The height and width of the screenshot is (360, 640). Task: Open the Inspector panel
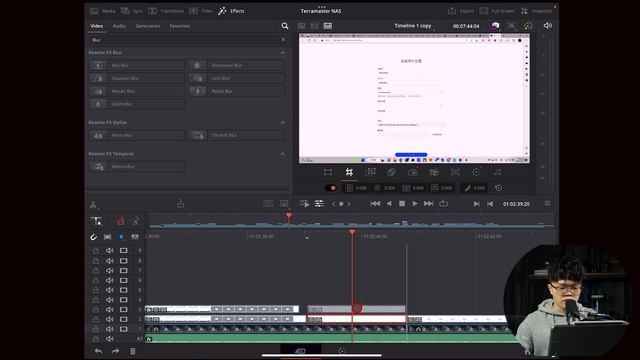(536, 11)
